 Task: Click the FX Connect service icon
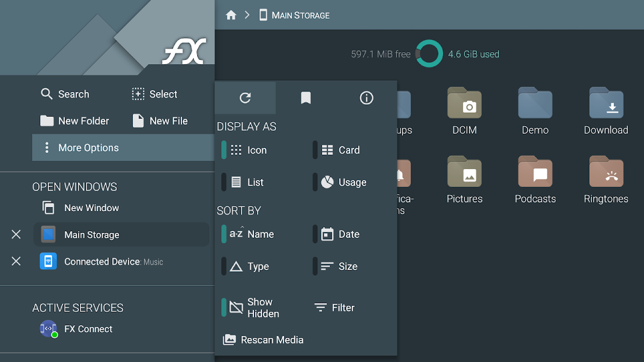[47, 329]
